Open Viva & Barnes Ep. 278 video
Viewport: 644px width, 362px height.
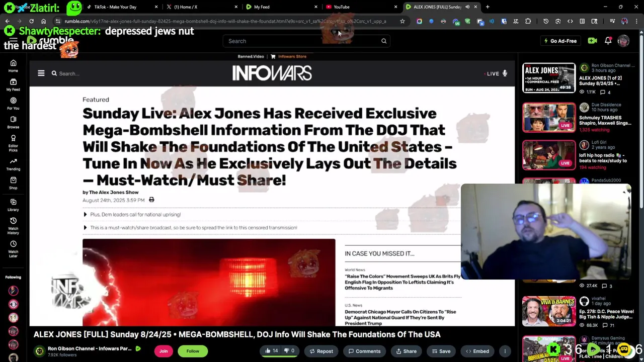coord(549,312)
